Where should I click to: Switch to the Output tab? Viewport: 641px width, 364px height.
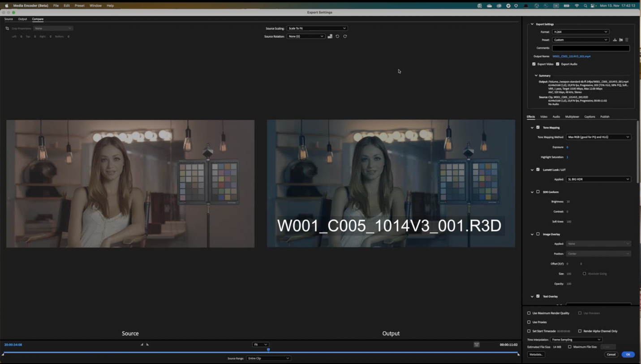[22, 19]
